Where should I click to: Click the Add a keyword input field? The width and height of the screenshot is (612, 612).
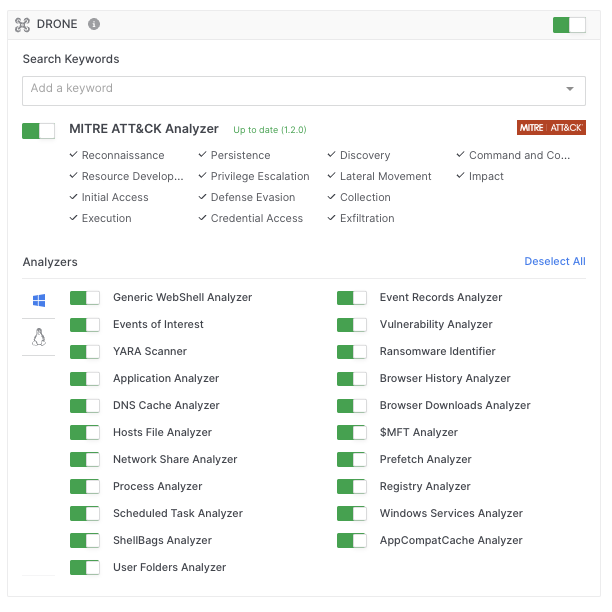tap(290, 89)
